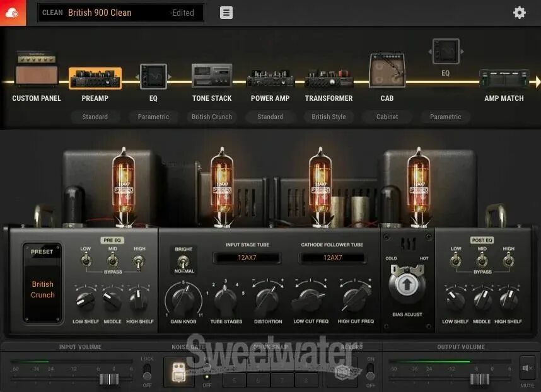Click the right arrow beside post-cab EQ
Image resolution: width=541 pixels, height=392 pixels.
462,52
